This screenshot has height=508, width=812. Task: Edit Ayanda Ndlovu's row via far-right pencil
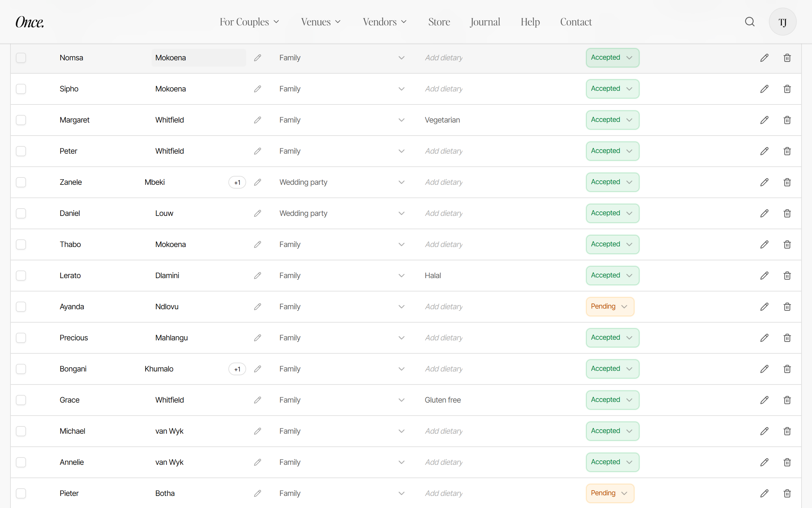pos(764,307)
